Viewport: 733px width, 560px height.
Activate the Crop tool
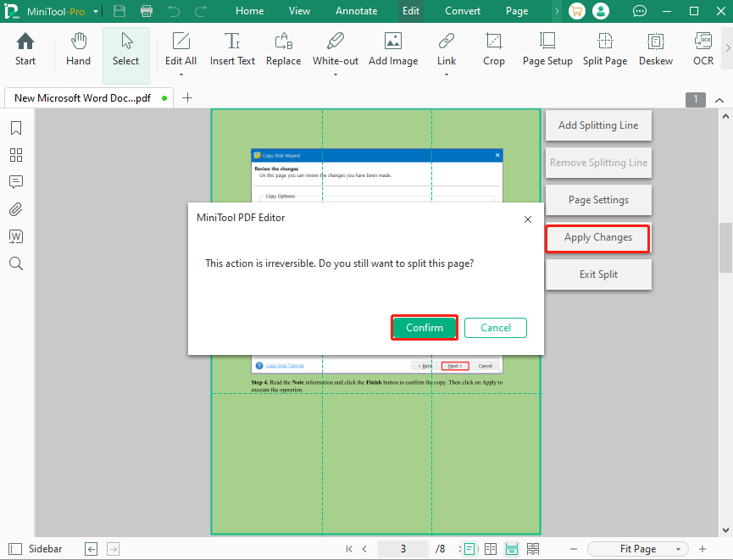click(x=494, y=49)
